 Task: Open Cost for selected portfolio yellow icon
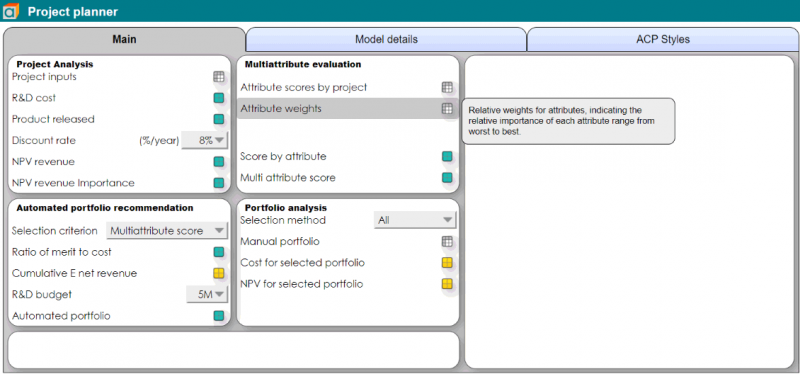pos(447,263)
